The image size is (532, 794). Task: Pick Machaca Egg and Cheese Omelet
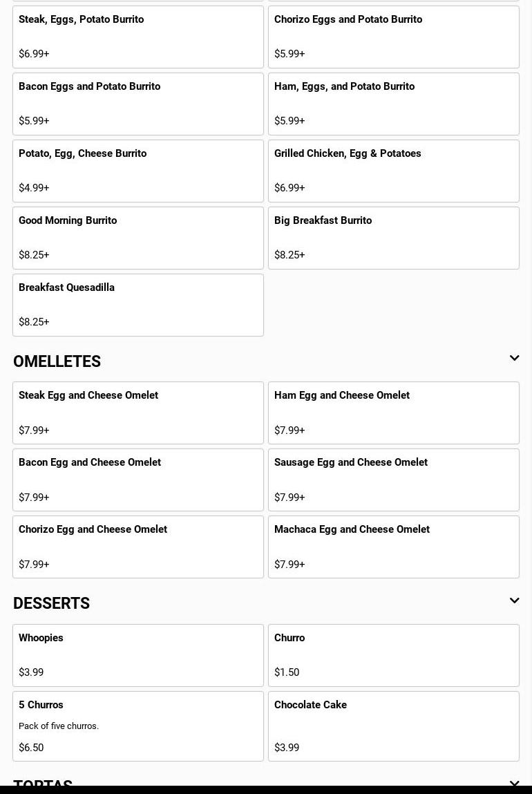point(394,547)
